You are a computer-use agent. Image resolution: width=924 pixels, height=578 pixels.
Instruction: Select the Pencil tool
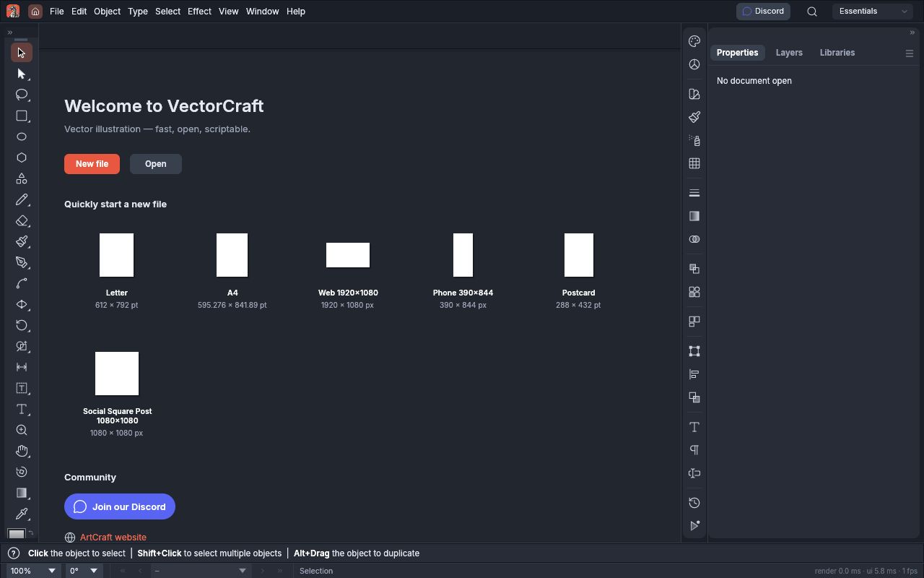tap(21, 199)
